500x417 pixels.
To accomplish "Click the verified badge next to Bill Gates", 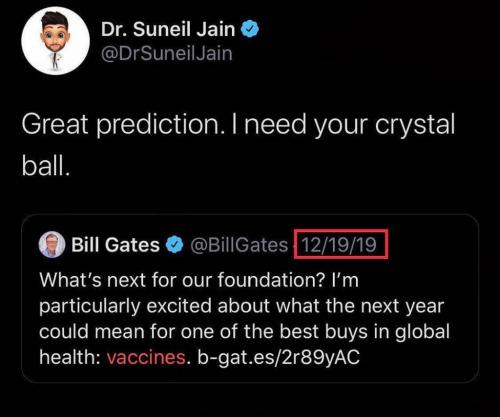I will click(175, 245).
